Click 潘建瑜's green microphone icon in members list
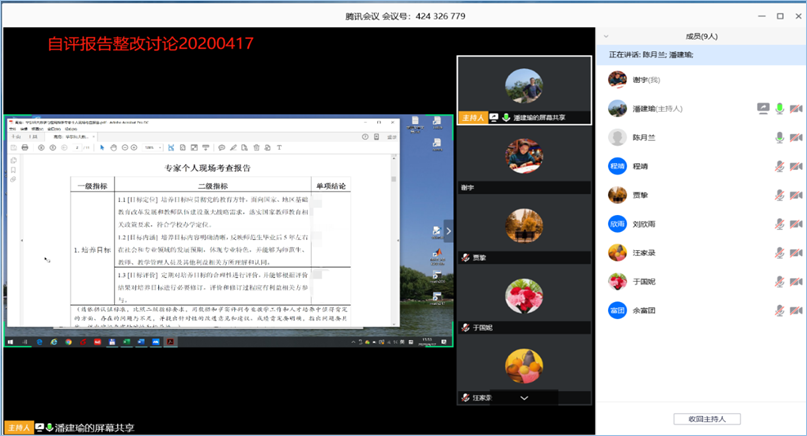 [780, 108]
